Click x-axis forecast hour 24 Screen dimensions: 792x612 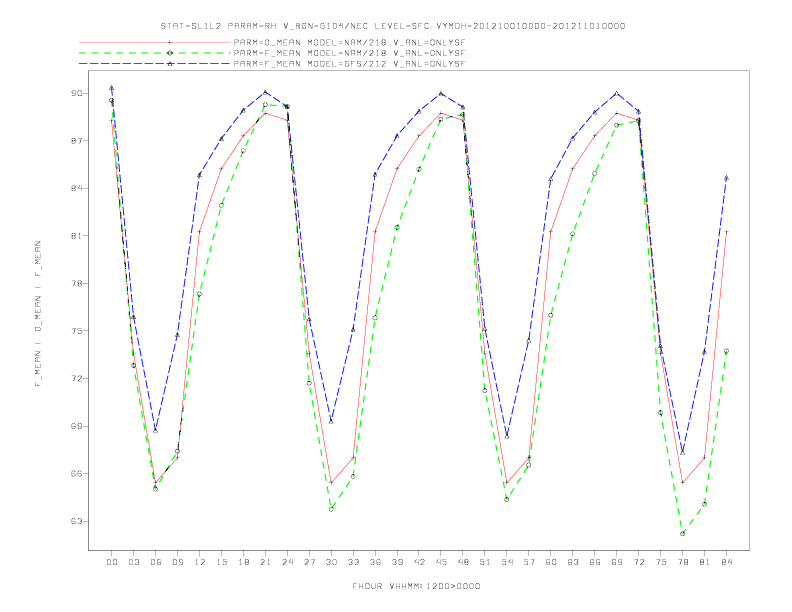pyautogui.click(x=287, y=562)
